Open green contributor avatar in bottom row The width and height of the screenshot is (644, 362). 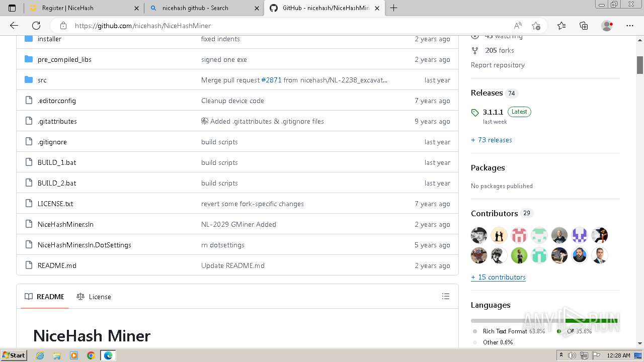pos(519,255)
